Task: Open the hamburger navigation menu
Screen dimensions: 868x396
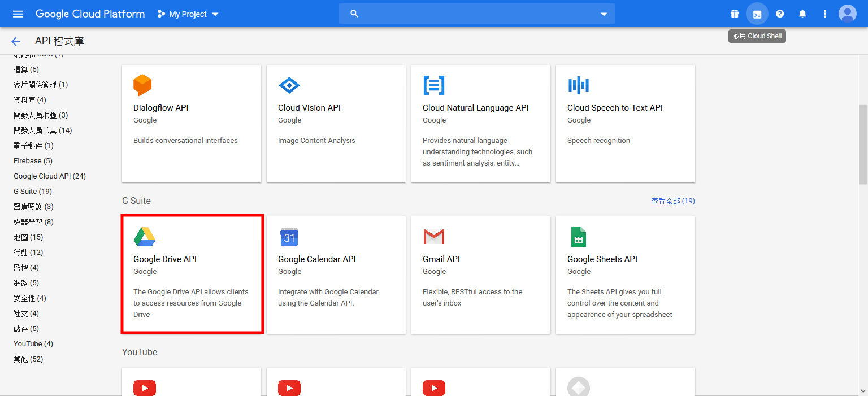Action: click(18, 14)
